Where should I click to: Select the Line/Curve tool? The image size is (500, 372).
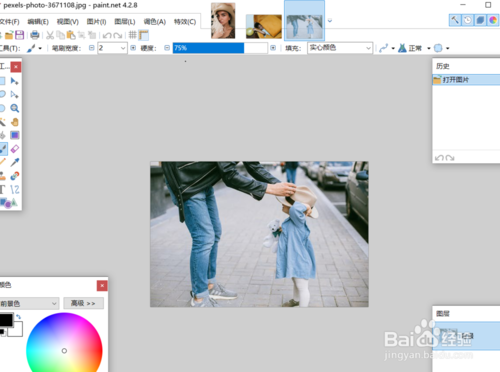tap(14, 189)
